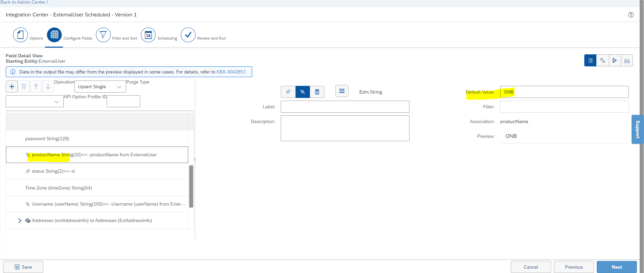The width and height of the screenshot is (644, 273).
Task: Select the status String(2) row
Action: point(97,171)
